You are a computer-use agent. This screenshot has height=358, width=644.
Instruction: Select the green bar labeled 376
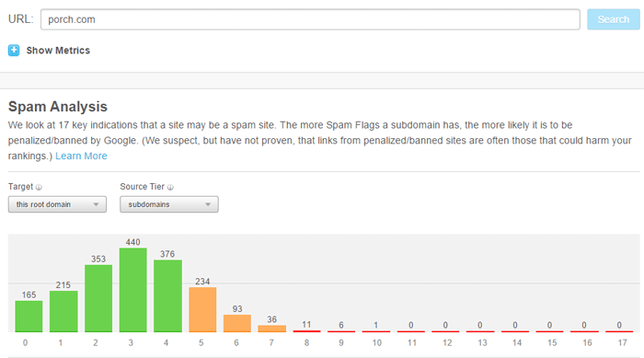(167, 296)
